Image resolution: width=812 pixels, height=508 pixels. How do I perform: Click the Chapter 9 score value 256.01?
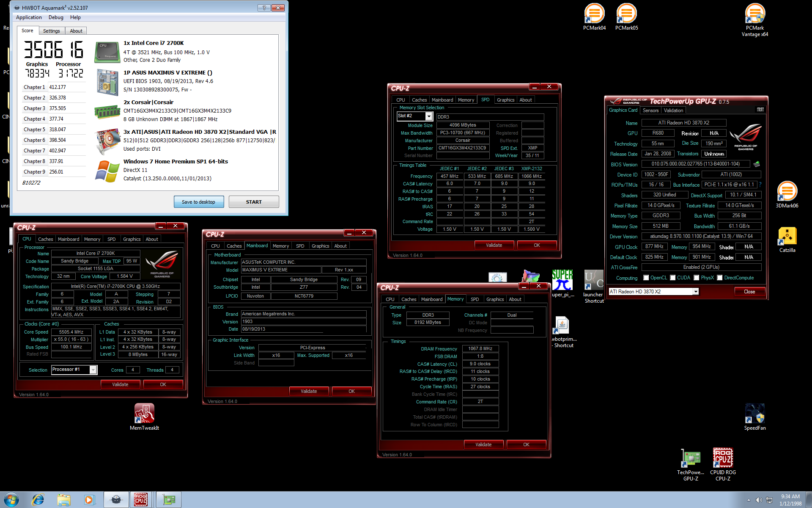[x=56, y=172]
